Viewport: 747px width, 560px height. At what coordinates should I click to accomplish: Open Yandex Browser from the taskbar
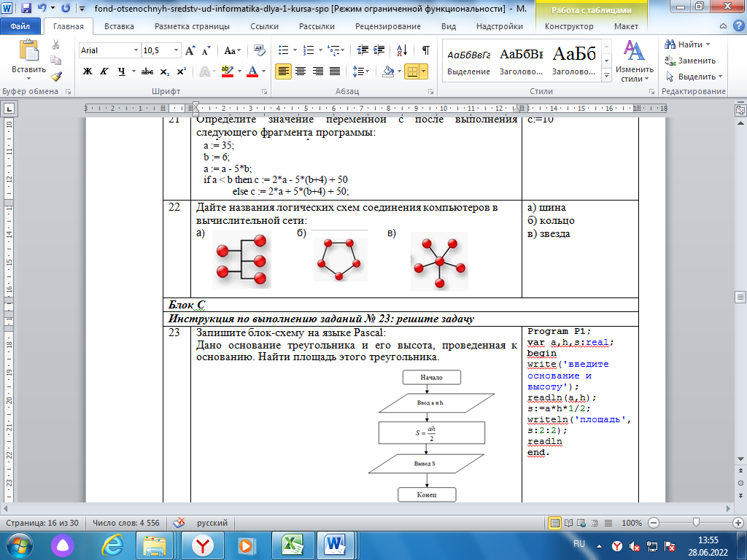click(x=203, y=545)
